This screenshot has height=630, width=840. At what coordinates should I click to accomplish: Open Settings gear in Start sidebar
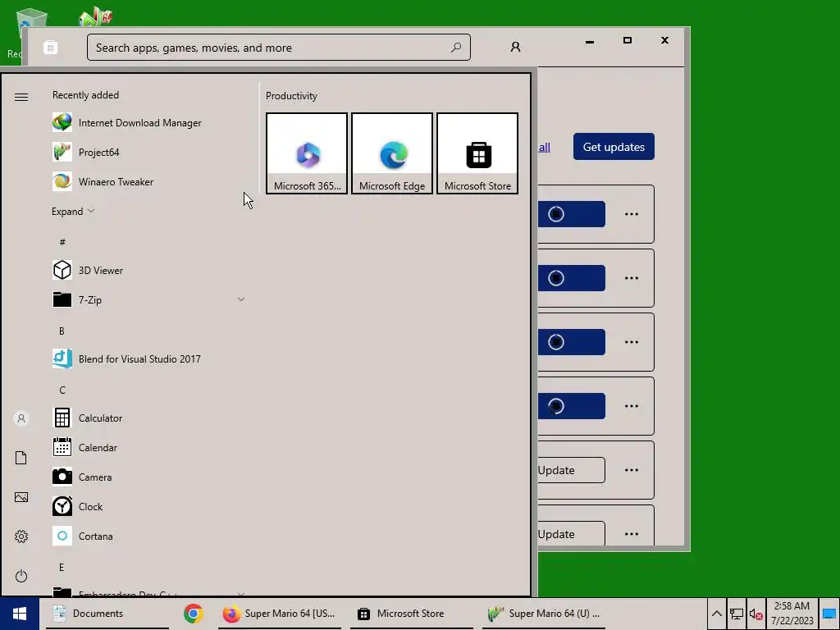(x=21, y=536)
